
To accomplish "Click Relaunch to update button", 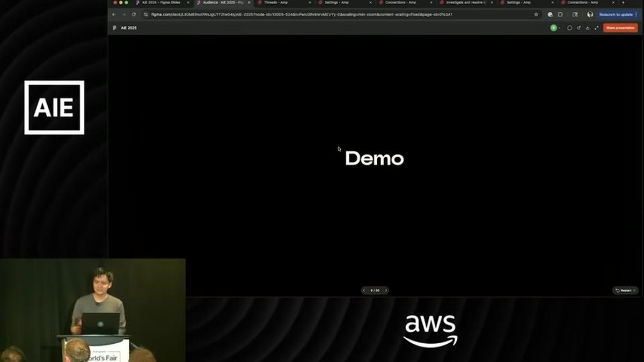I will point(616,14).
